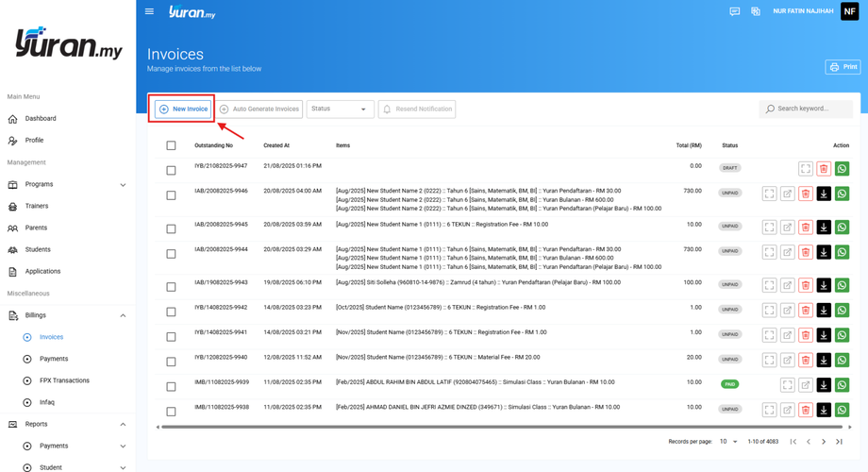Open the language translate icon in header
This screenshot has width=868, height=472.
tap(756, 11)
